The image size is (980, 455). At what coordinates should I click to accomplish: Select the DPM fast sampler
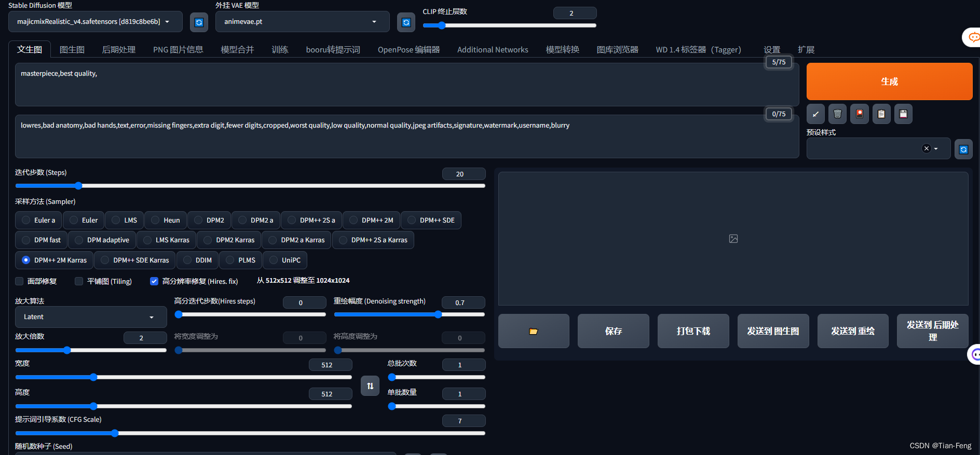coord(42,240)
